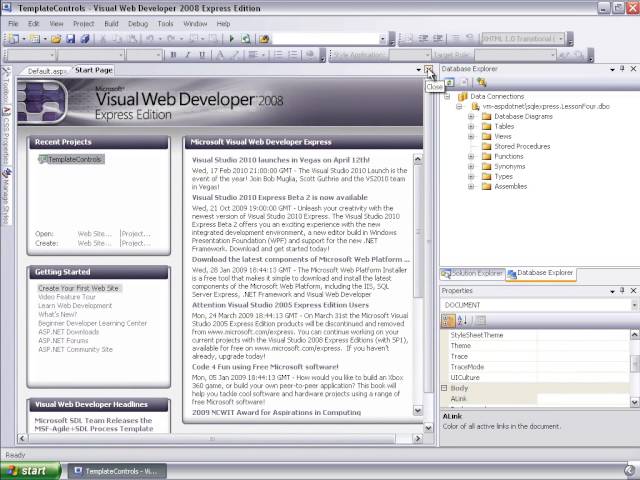
Task: Click the Add New Item toolbar icon
Action: (34, 39)
